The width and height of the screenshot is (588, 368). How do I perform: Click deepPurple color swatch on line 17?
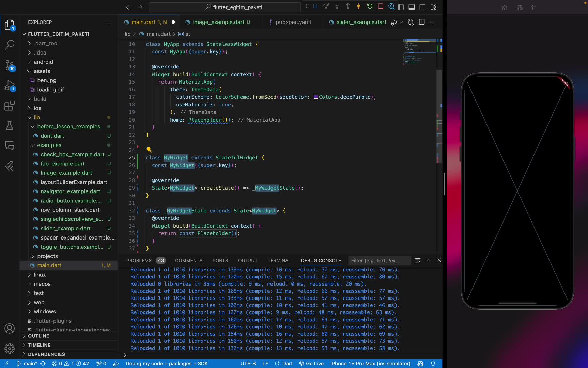316,97
